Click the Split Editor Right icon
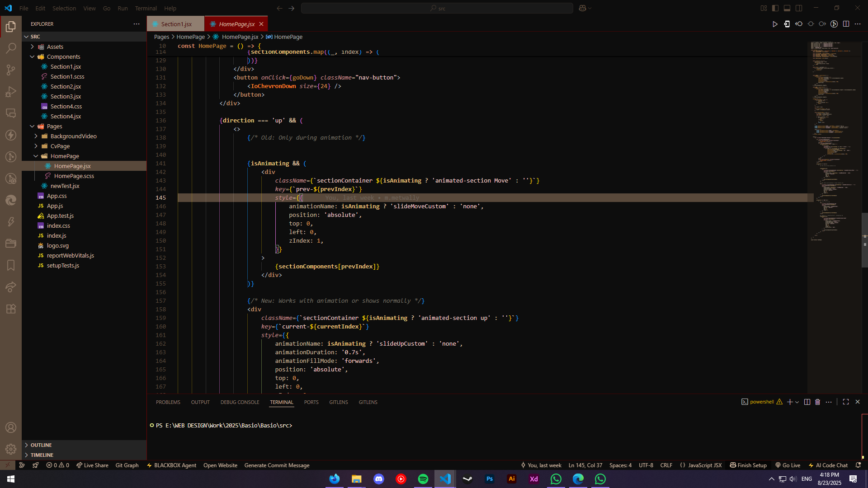Image resolution: width=868 pixels, height=488 pixels. click(x=846, y=24)
